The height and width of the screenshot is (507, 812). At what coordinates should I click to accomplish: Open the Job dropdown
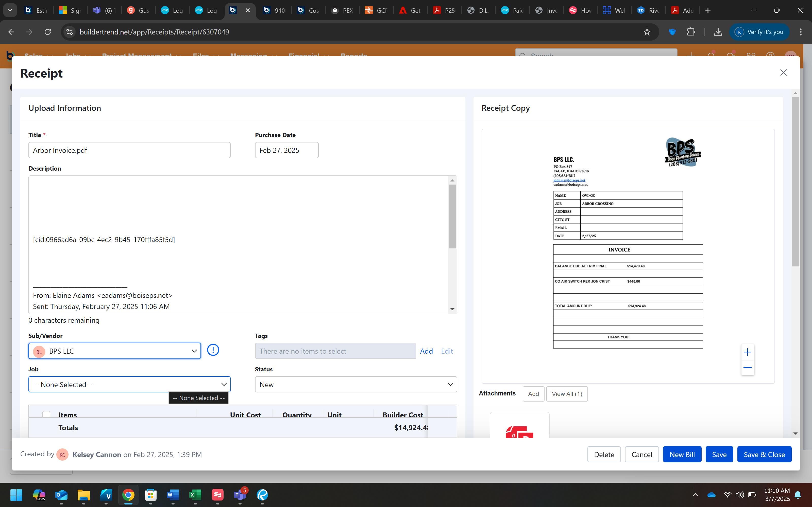pyautogui.click(x=129, y=384)
